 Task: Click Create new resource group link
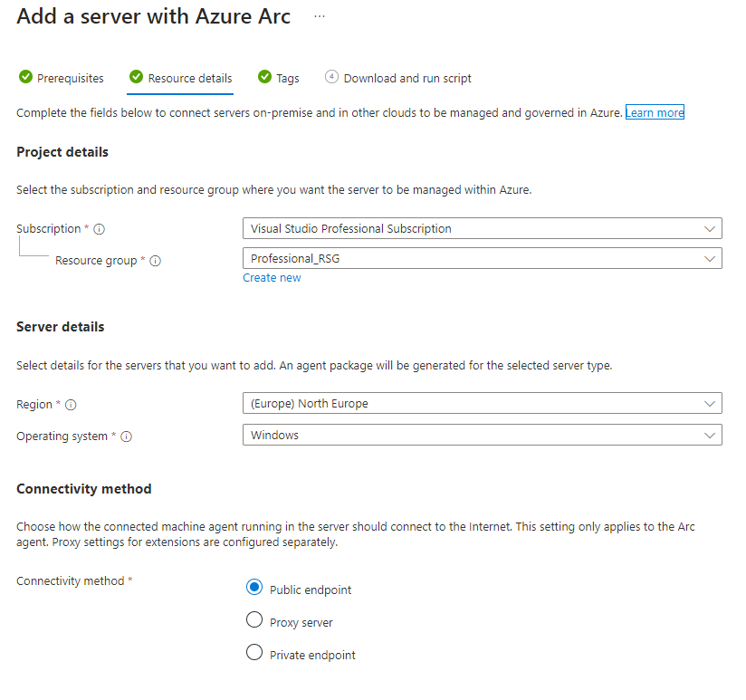coord(272,278)
